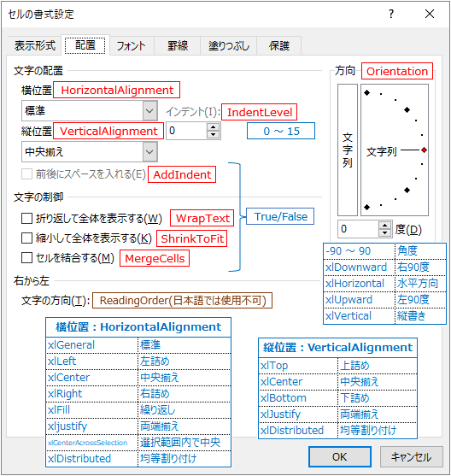The width and height of the screenshot is (451, 476).
Task: Click the 選択範囲内で中央 cell
Action: pyautogui.click(x=184, y=443)
